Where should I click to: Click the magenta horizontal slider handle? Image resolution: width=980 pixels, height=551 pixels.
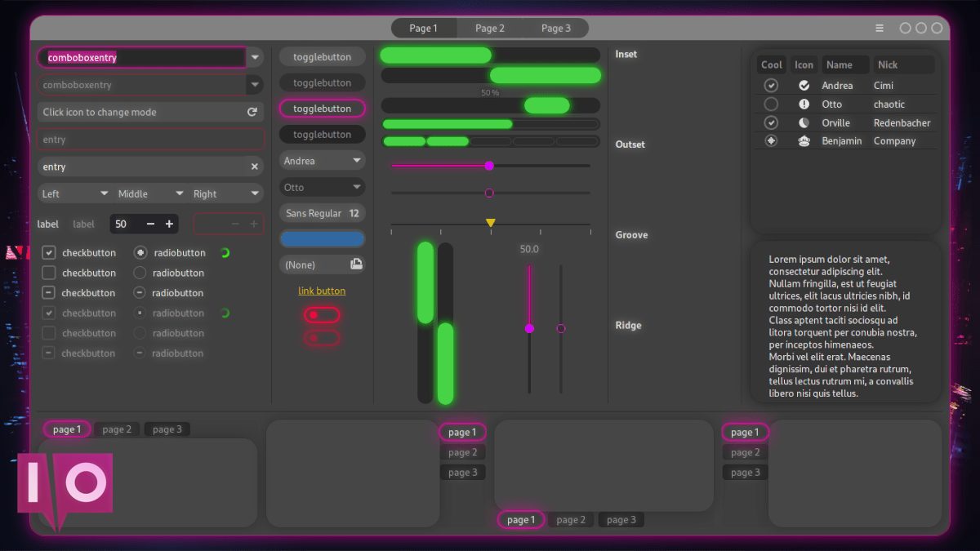pos(489,166)
